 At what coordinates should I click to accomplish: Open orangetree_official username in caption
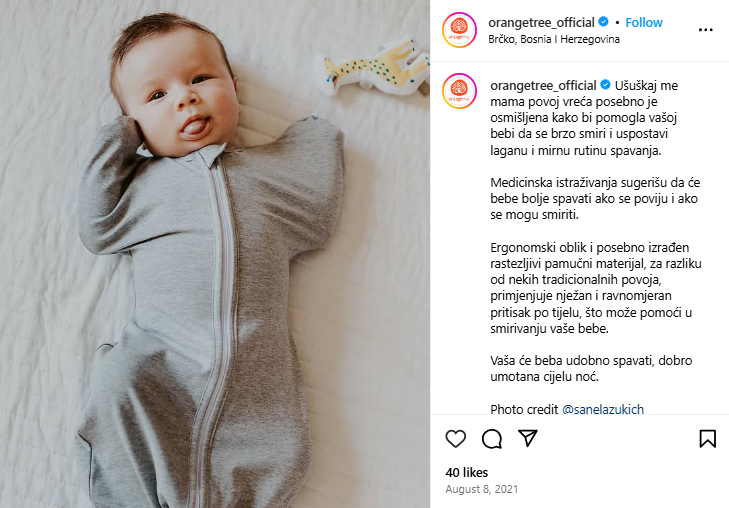(543, 86)
